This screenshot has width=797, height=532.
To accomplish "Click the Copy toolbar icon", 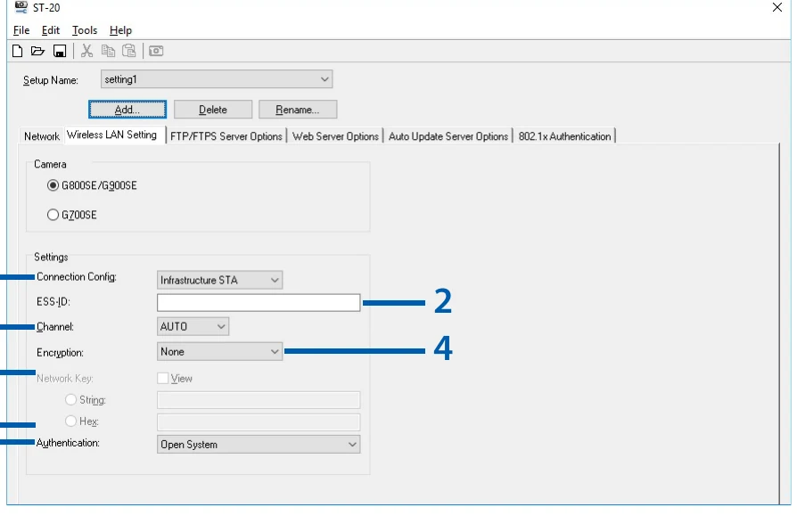I will click(x=108, y=51).
